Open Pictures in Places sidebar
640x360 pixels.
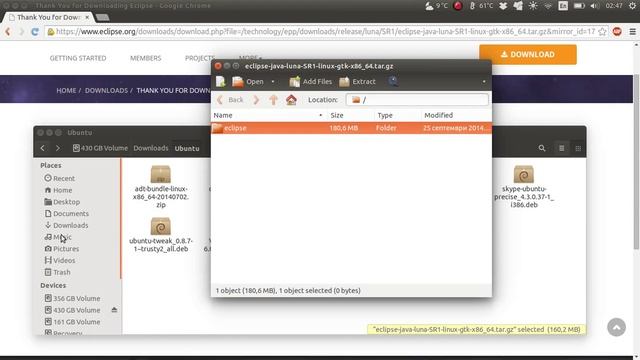pos(62,249)
